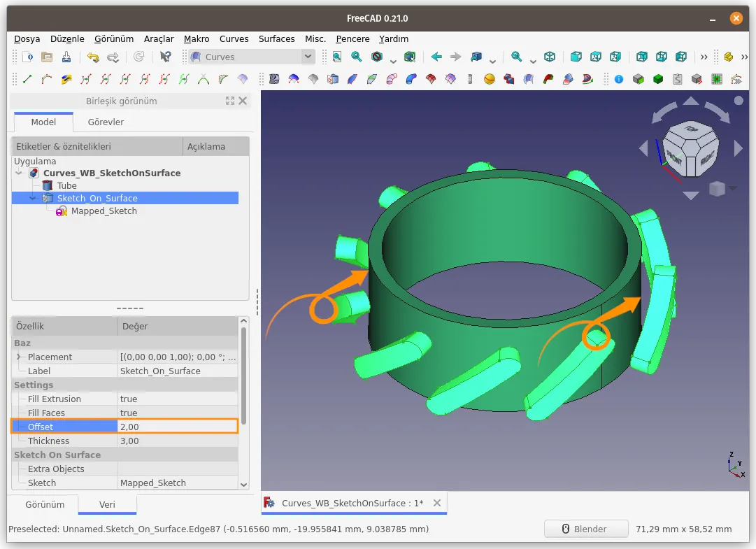Click the Offset value field 2,00

click(x=178, y=427)
